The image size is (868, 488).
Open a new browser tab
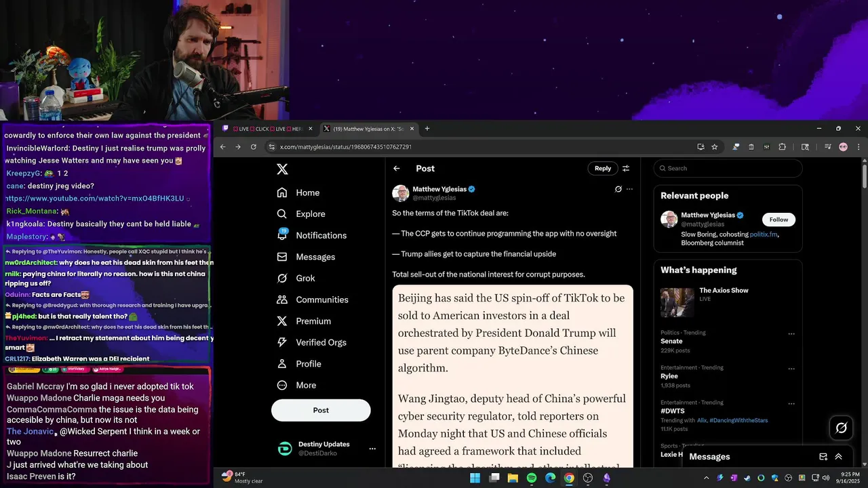point(427,129)
